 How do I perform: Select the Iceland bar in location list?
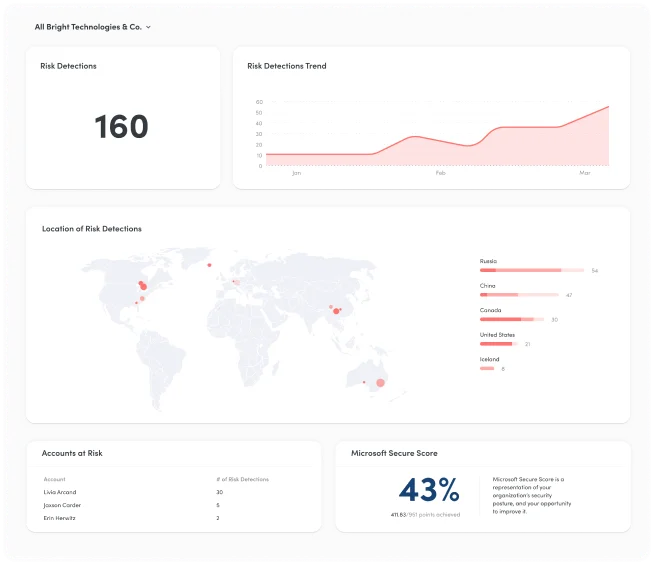pos(487,369)
